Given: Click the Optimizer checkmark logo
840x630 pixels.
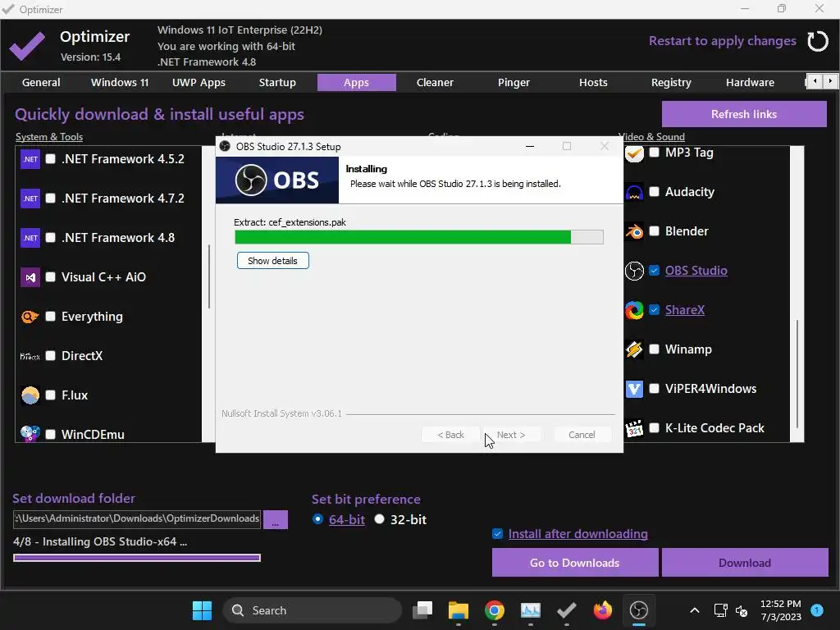Looking at the screenshot, I should point(27,46).
